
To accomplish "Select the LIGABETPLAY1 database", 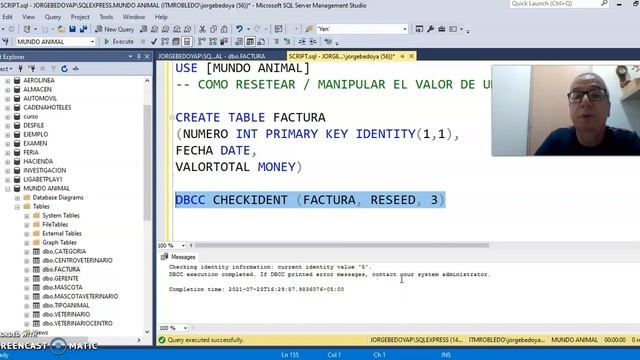I will click(42, 179).
